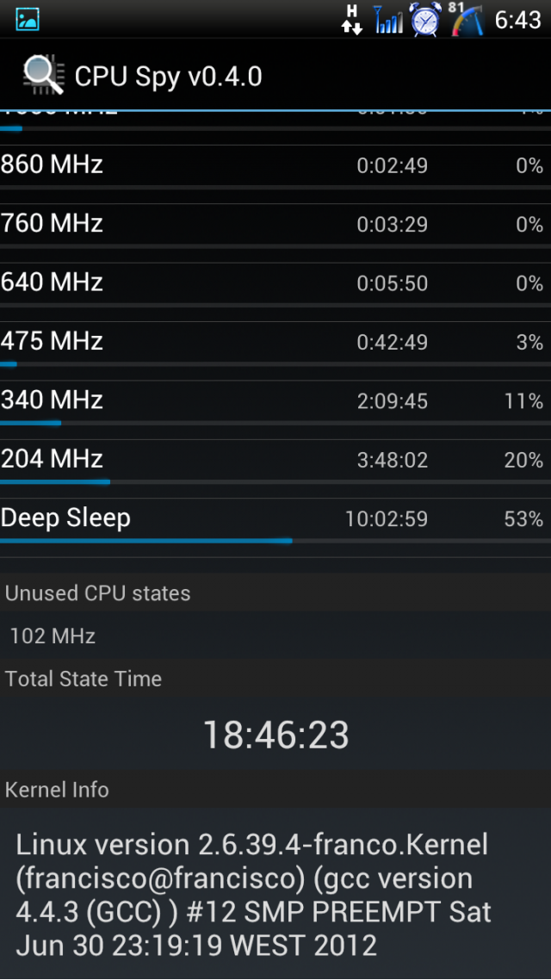This screenshot has width=551, height=980.
Task: Tap the battery gauge icon showing 81
Action: (x=467, y=19)
